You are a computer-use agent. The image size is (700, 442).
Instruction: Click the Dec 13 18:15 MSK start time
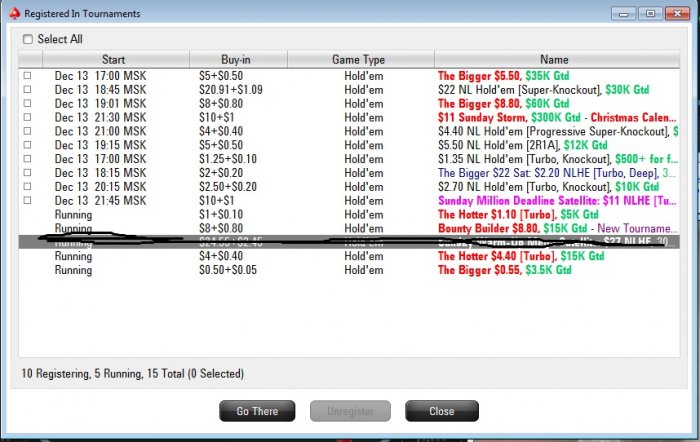click(x=100, y=173)
